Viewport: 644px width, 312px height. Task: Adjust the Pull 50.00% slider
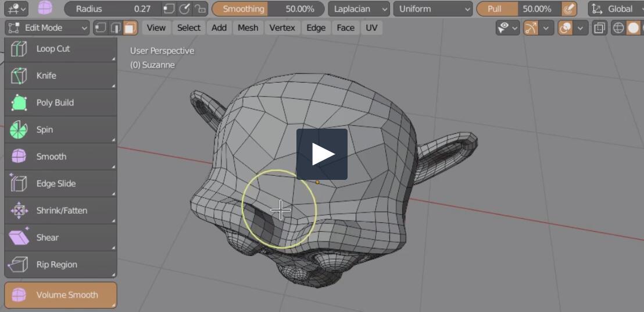tap(518, 9)
